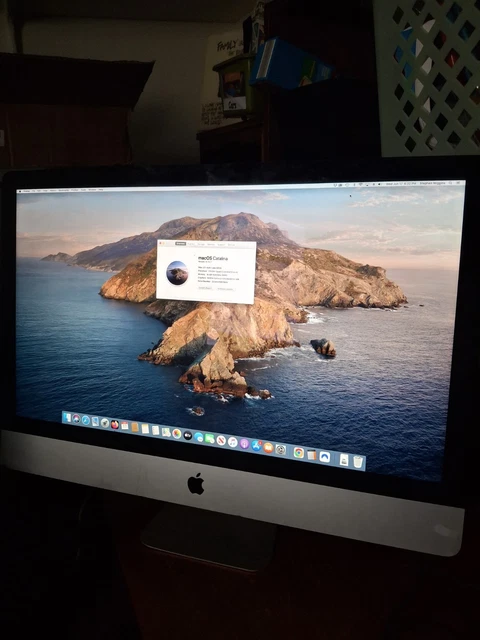Open Books orange icon in dock
480x640 pixels.
(269, 448)
